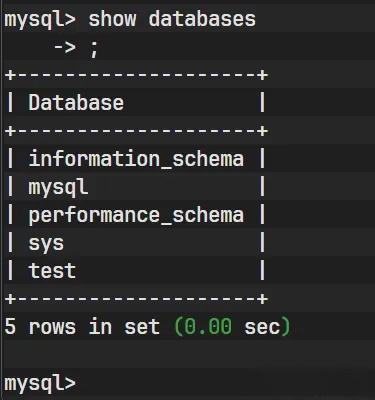Click the '5 rows in set' result text
This screenshot has height=400, width=375.
82,327
